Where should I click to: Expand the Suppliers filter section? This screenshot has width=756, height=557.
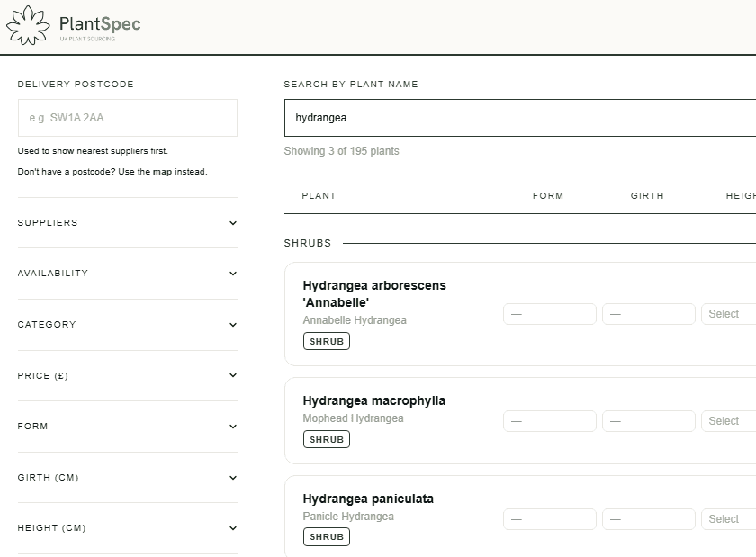(x=128, y=223)
